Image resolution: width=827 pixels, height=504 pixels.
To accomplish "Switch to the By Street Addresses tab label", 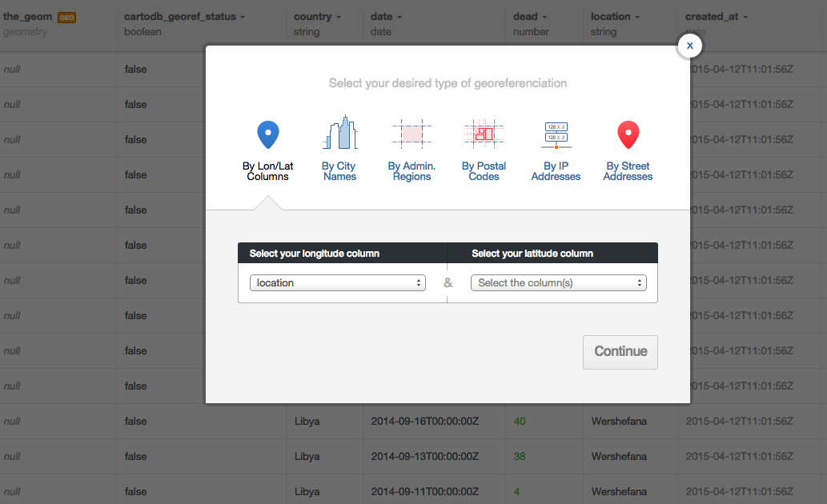I will 628,171.
